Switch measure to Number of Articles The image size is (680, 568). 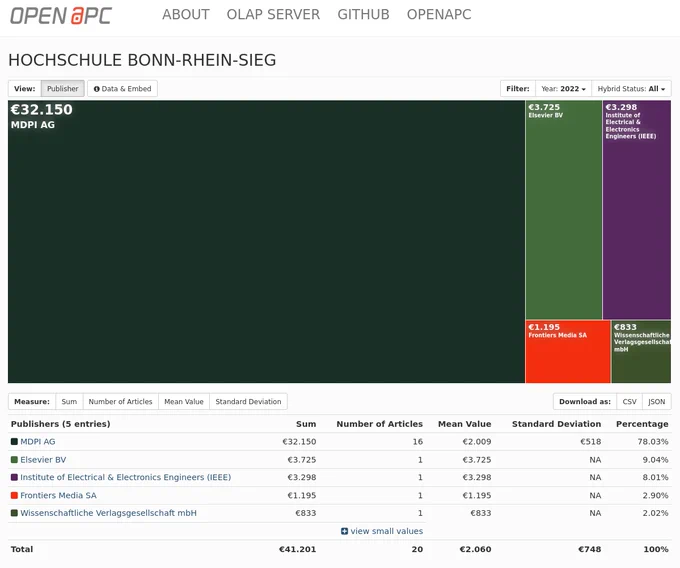pos(121,402)
